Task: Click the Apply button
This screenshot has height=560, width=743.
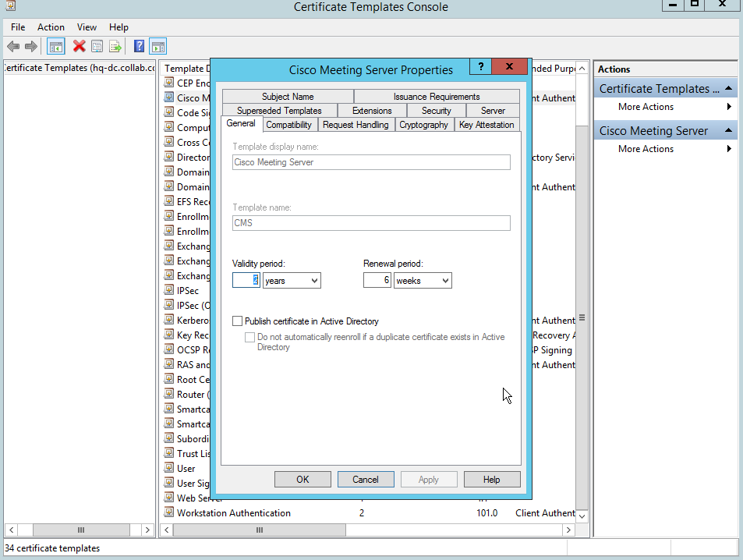Action: (429, 480)
